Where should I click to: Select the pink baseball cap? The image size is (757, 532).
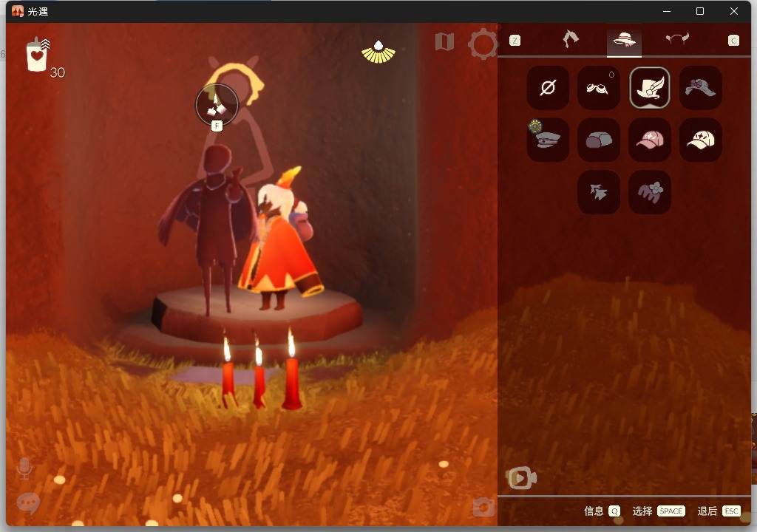[x=650, y=140]
